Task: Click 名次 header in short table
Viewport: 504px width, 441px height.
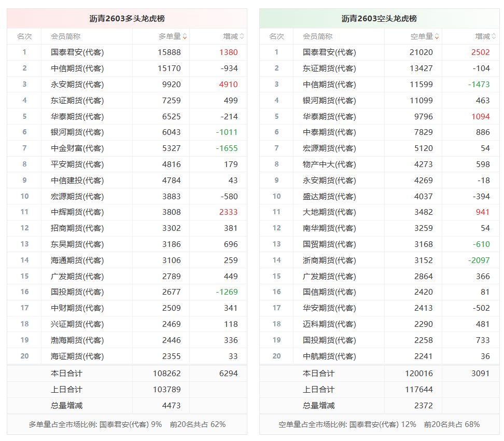Action: pos(276,36)
